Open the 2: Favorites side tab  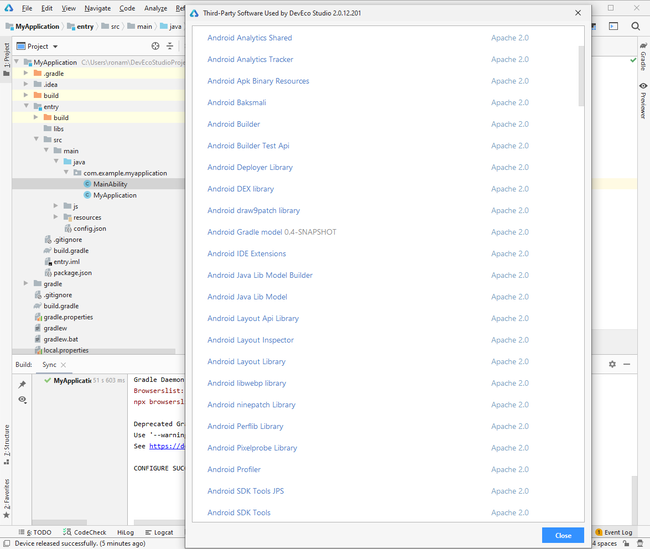[x=6, y=498]
